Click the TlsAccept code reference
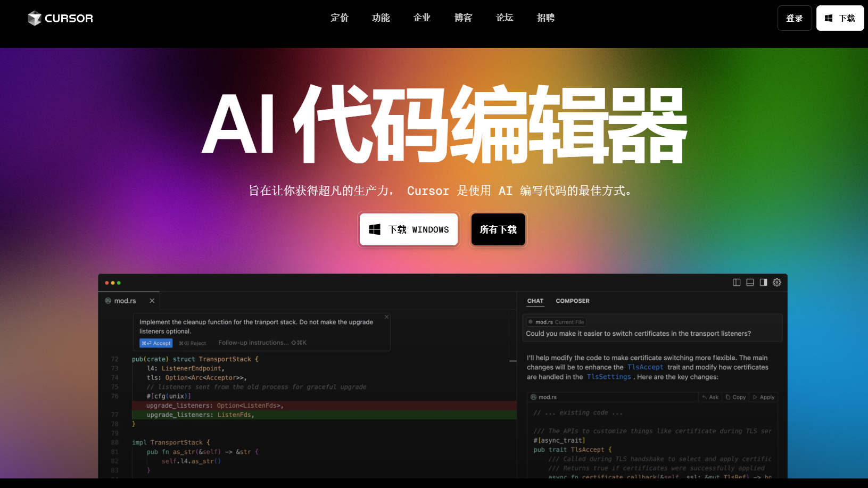 click(645, 367)
